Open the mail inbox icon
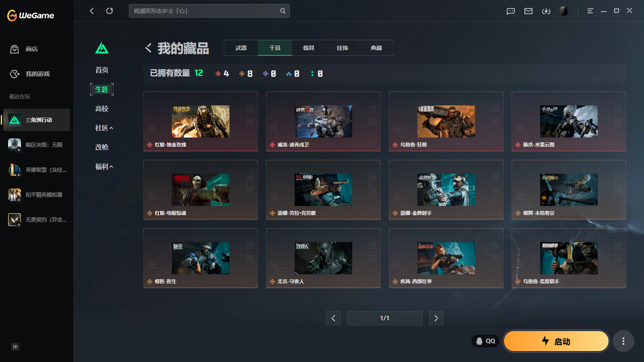The height and width of the screenshot is (362, 644). click(528, 11)
